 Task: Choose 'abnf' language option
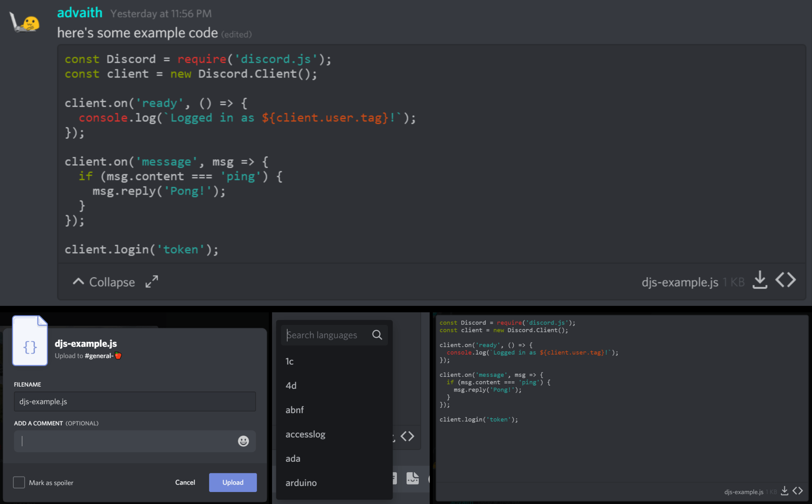point(295,410)
